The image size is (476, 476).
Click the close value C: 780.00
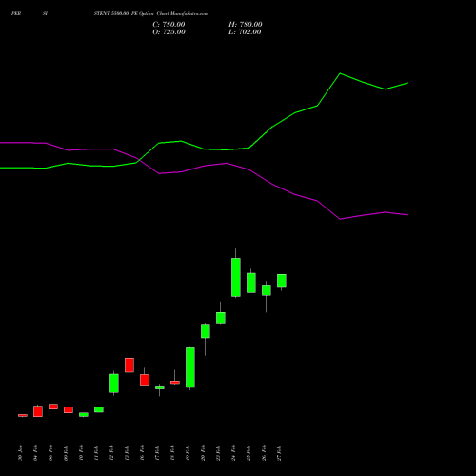click(169, 25)
